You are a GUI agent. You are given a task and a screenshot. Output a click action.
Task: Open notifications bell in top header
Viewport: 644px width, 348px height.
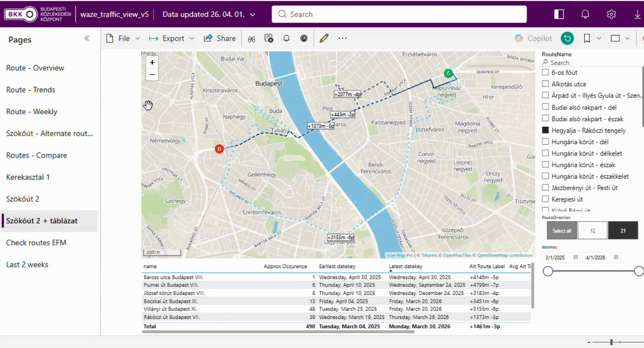coord(585,14)
